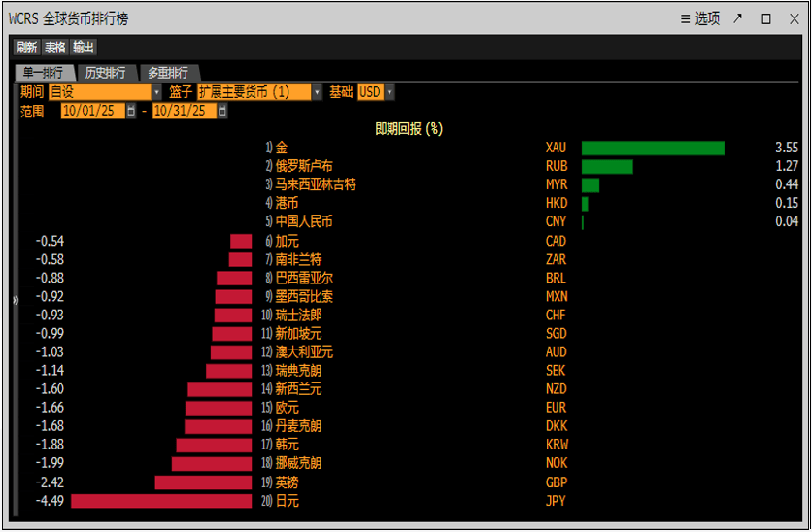Select the 丹麦克朗 row
This screenshot has height=532, width=812.
tap(409, 426)
